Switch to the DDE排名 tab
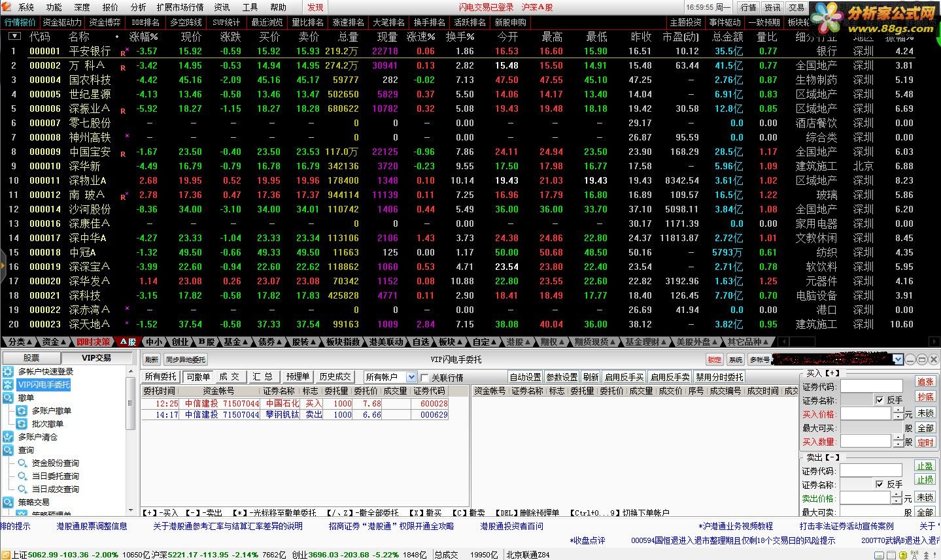This screenshot has height=560, width=941. coord(145,22)
